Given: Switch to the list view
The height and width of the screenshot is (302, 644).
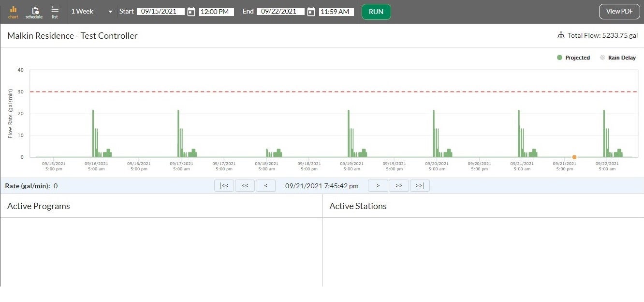Looking at the screenshot, I should pos(55,12).
